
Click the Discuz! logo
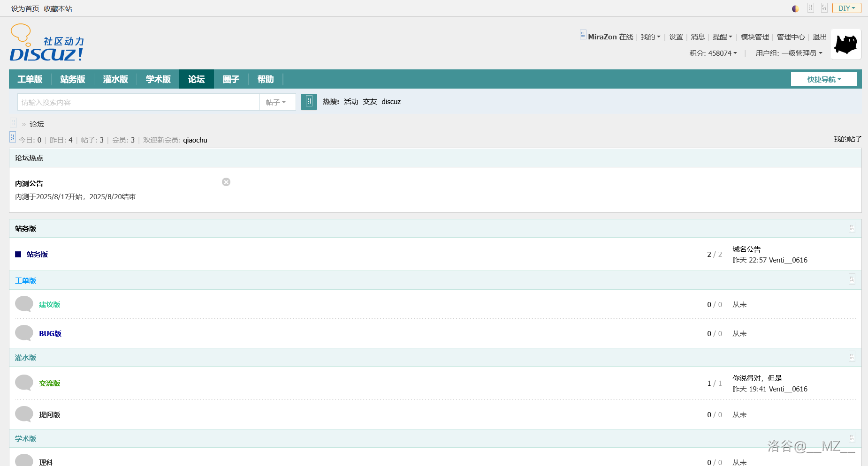click(x=47, y=43)
